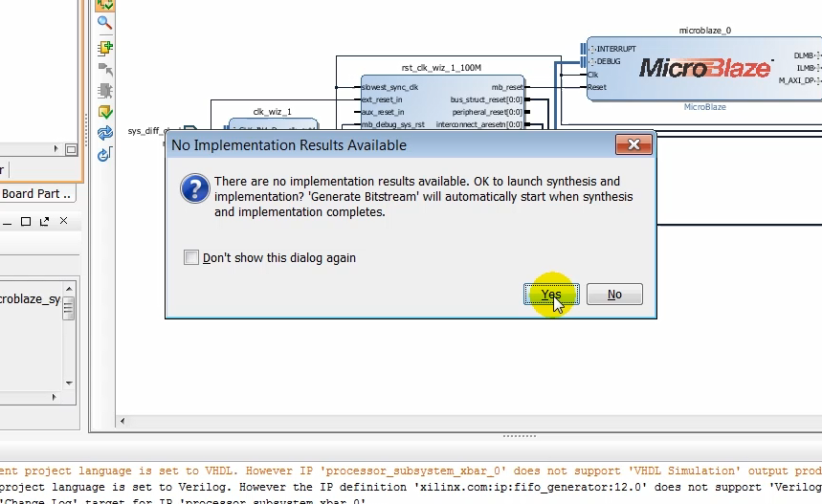Expand the INTERRUPT port on microblaze_0
Viewport: 822px width, 504px height.
click(592, 49)
